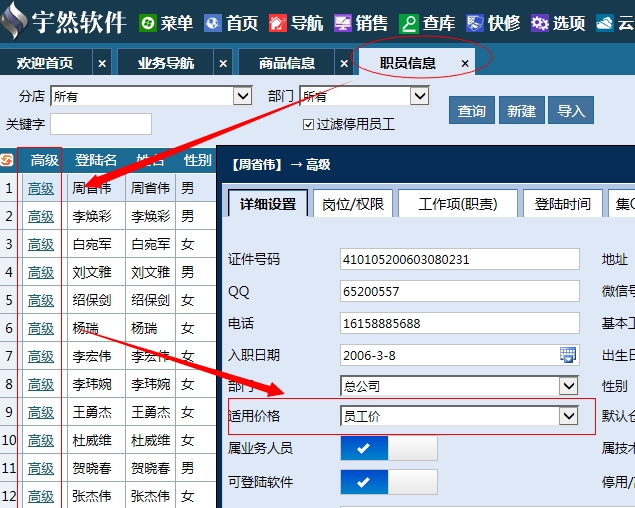Close the 商品信息 tab
635x508 pixels.
(344, 64)
